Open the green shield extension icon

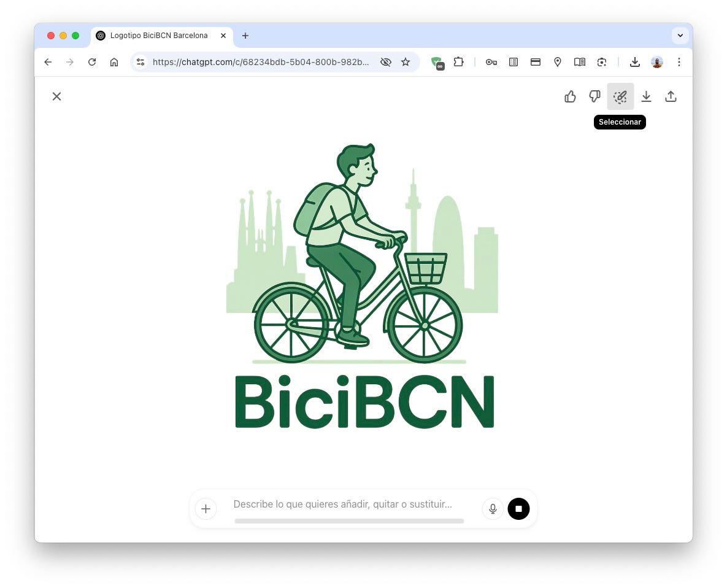coord(437,63)
